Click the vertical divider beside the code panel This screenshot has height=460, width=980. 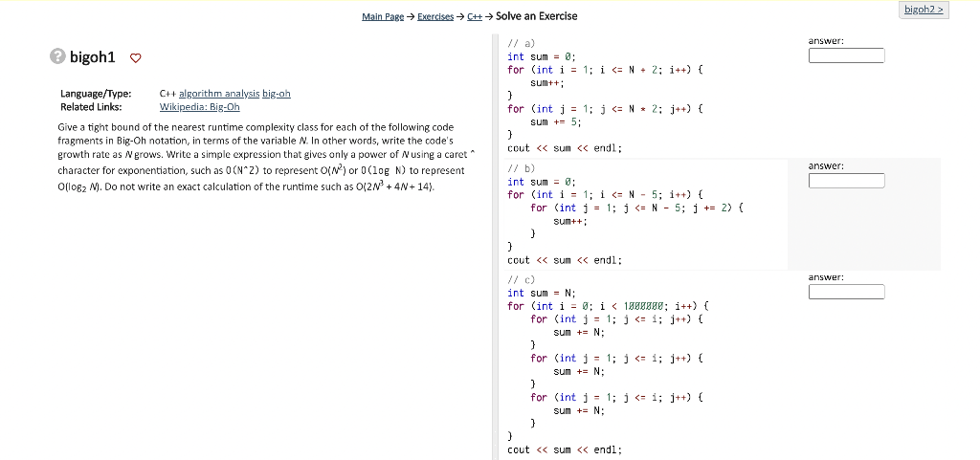(496, 247)
